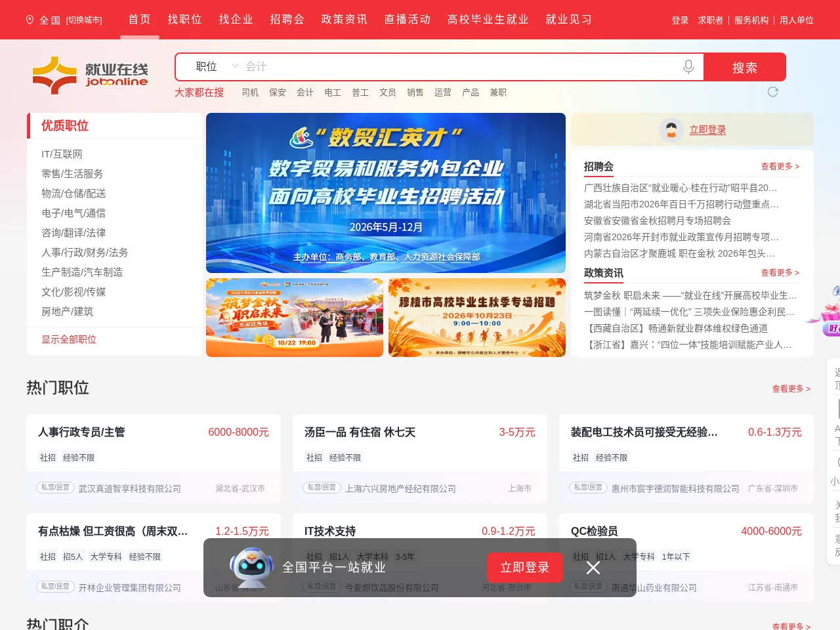Click the microphone voice search icon

(688, 67)
